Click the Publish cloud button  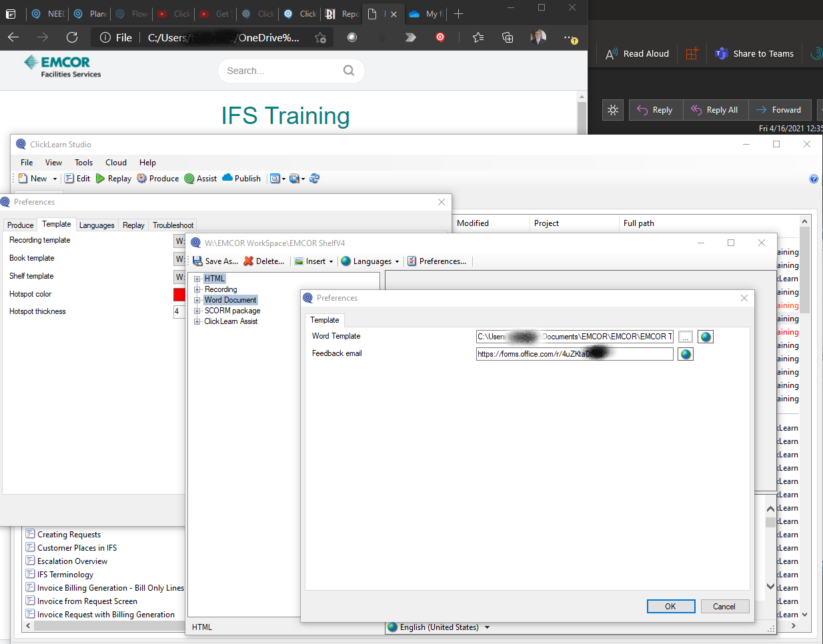point(241,179)
